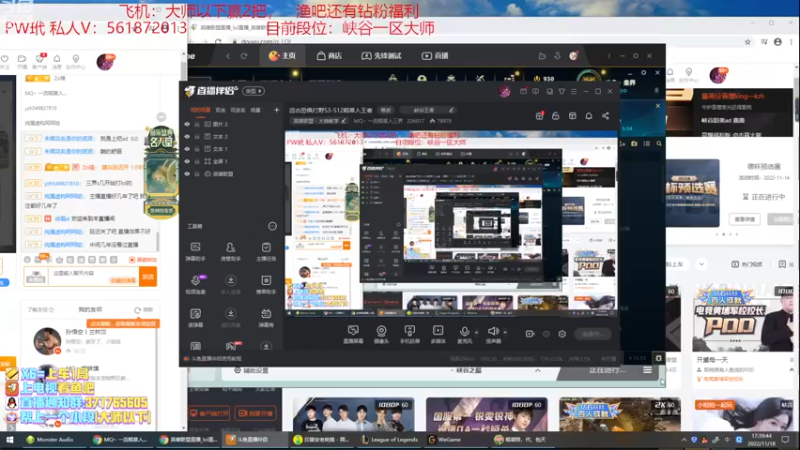The image size is (800, 450).
Task: Hide the 全屏 1 source layer
Action: (187, 161)
